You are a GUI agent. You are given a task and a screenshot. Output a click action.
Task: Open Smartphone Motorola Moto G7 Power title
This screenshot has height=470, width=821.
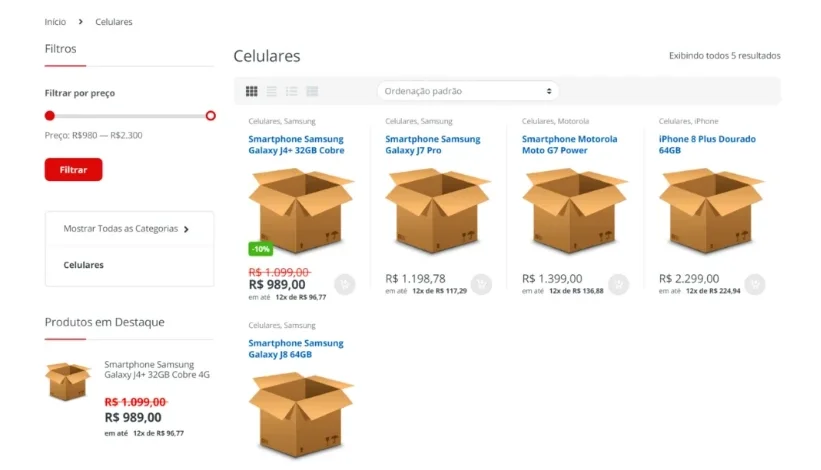[x=569, y=144]
